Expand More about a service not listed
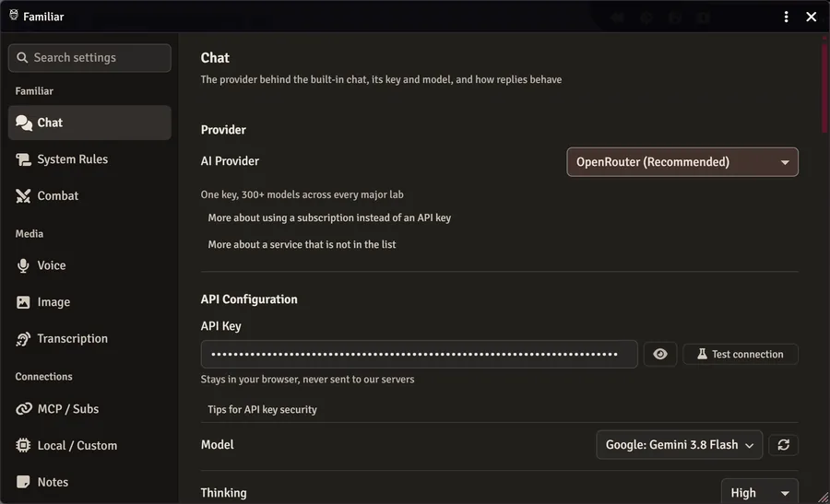The image size is (830, 504). point(302,244)
